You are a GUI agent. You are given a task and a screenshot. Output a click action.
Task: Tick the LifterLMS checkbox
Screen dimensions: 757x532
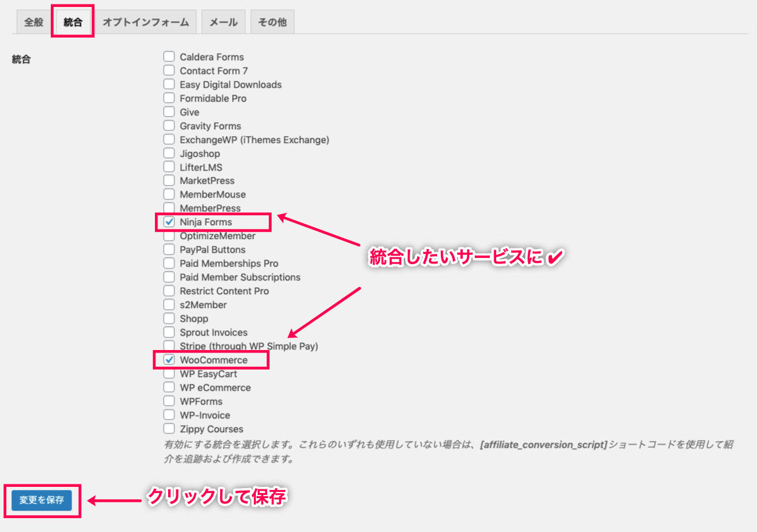pyautogui.click(x=169, y=167)
